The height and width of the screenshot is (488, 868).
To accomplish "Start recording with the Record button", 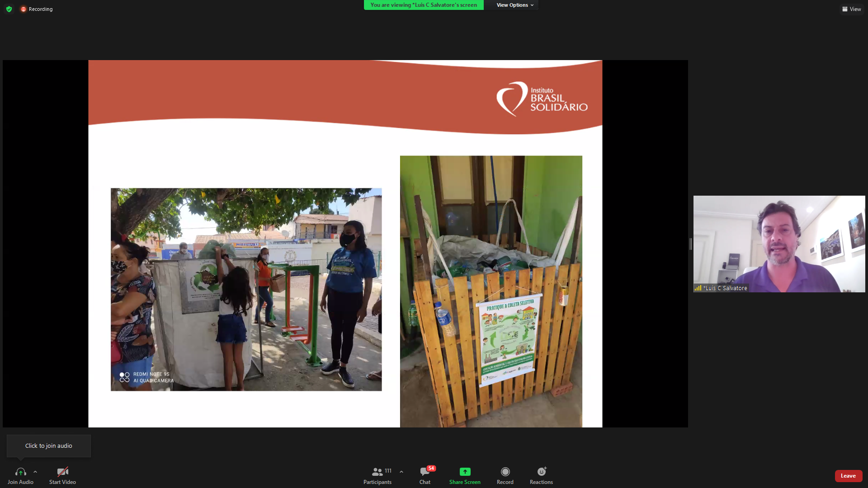I will click(x=505, y=472).
